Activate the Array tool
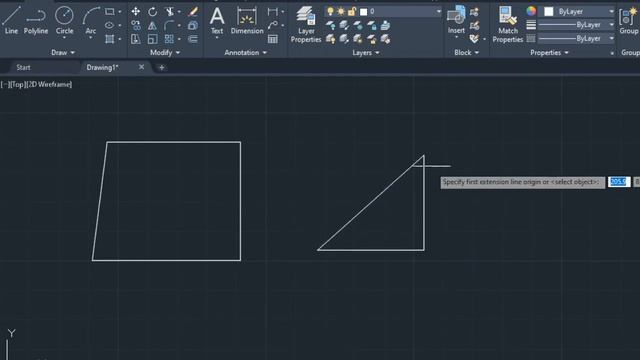The image size is (640, 360). point(169,39)
